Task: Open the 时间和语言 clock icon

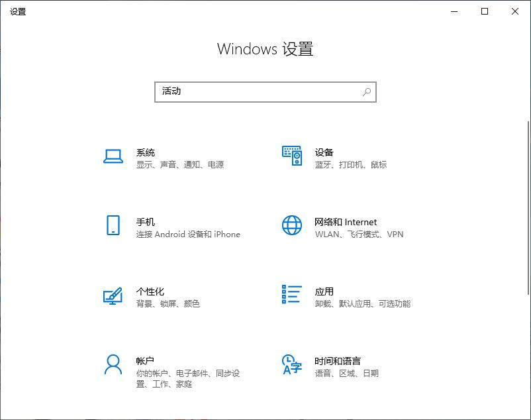Action: tap(291, 364)
